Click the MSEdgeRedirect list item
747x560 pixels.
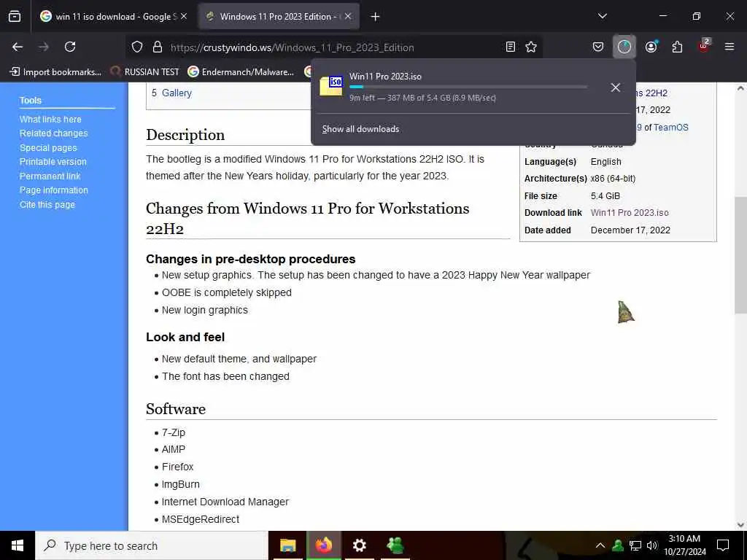[x=201, y=519]
